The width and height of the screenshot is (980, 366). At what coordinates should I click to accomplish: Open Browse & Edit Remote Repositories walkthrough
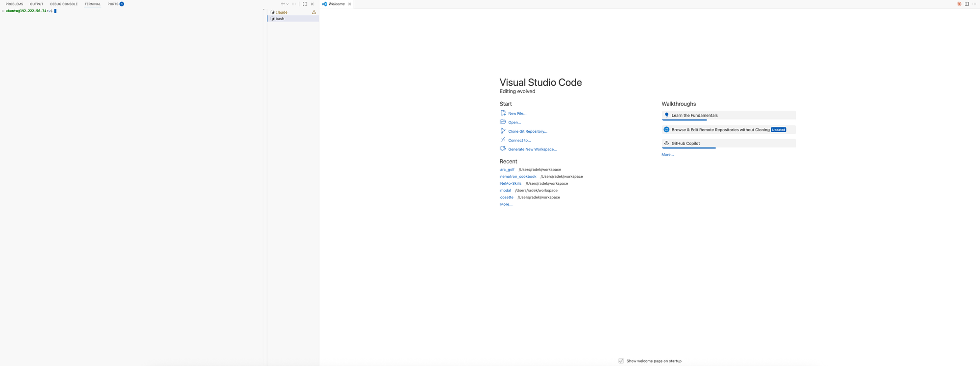(729, 130)
